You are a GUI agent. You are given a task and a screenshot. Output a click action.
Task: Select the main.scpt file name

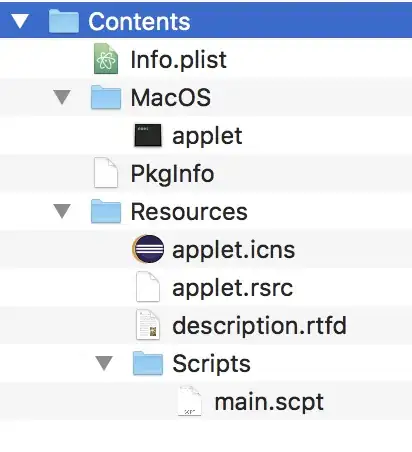point(269,403)
